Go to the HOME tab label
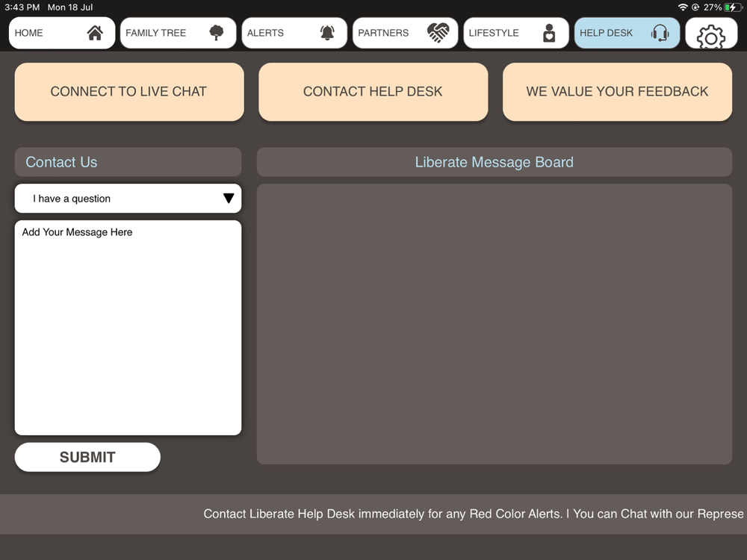The width and height of the screenshot is (747, 560). tap(28, 33)
